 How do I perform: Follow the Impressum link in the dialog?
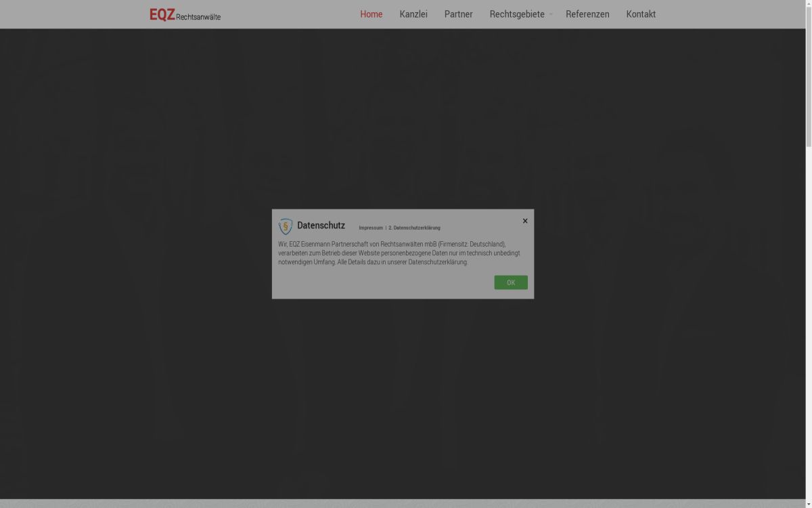point(370,228)
